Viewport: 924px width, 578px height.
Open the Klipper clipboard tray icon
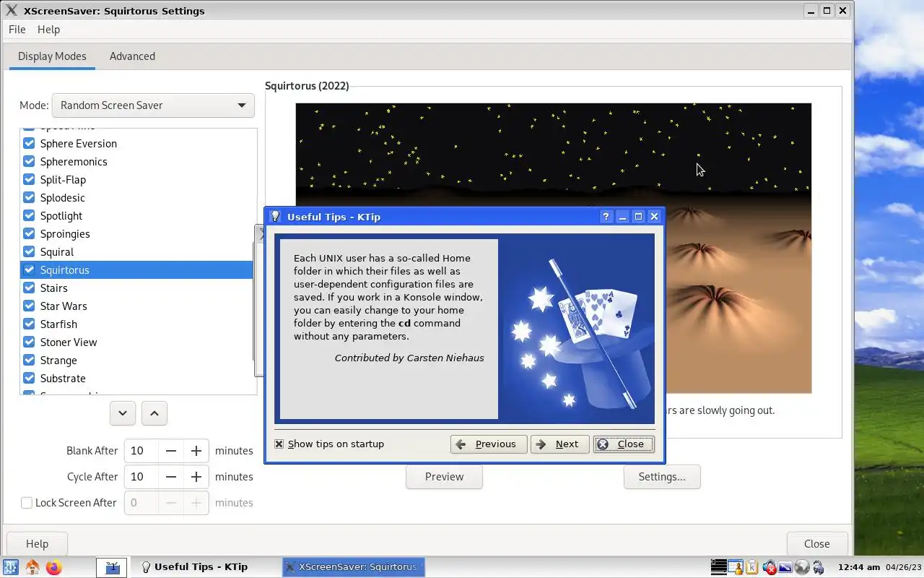[752, 567]
